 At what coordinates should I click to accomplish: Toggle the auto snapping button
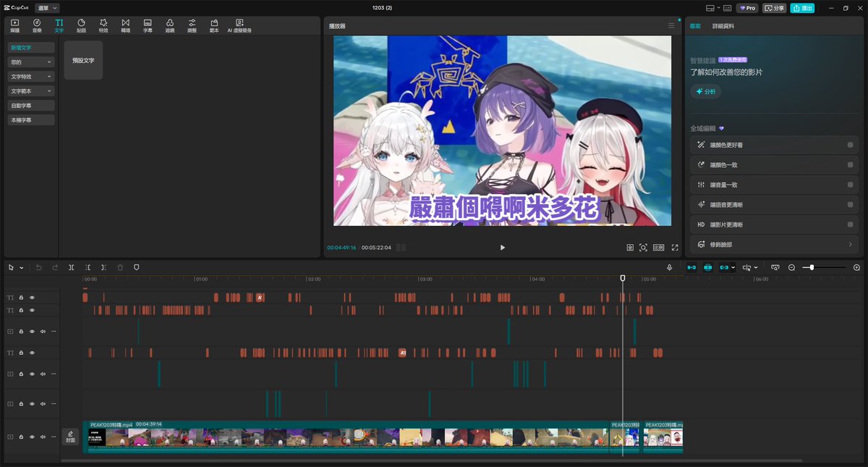[x=708, y=267]
